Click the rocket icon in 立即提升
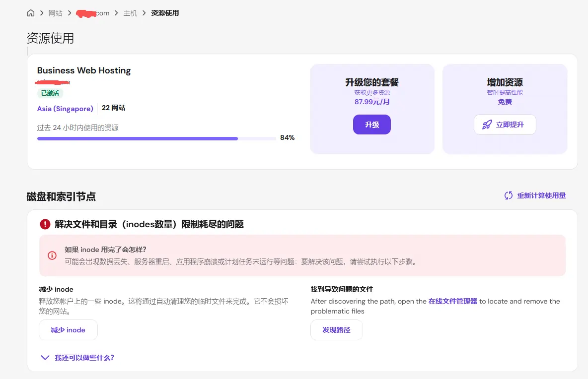 point(487,125)
